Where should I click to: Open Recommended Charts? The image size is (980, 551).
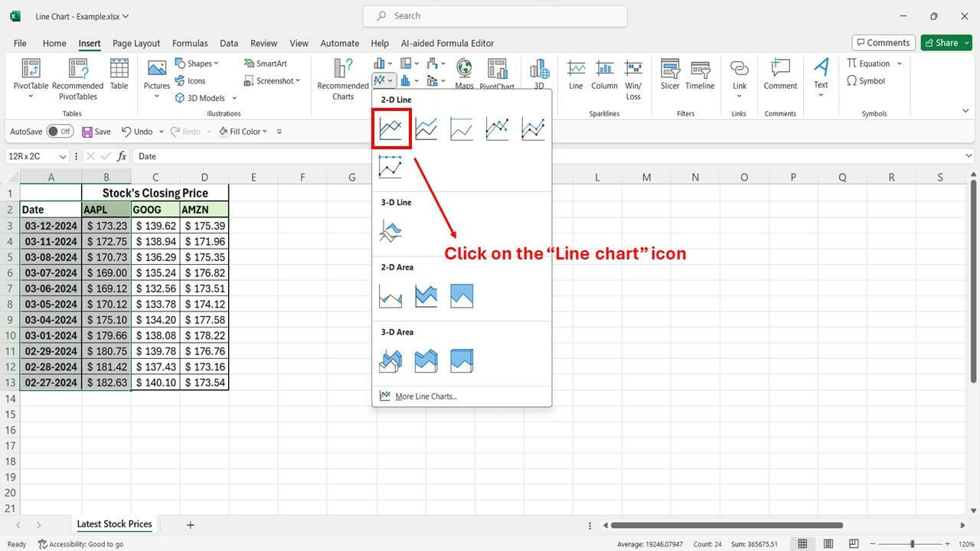click(343, 80)
